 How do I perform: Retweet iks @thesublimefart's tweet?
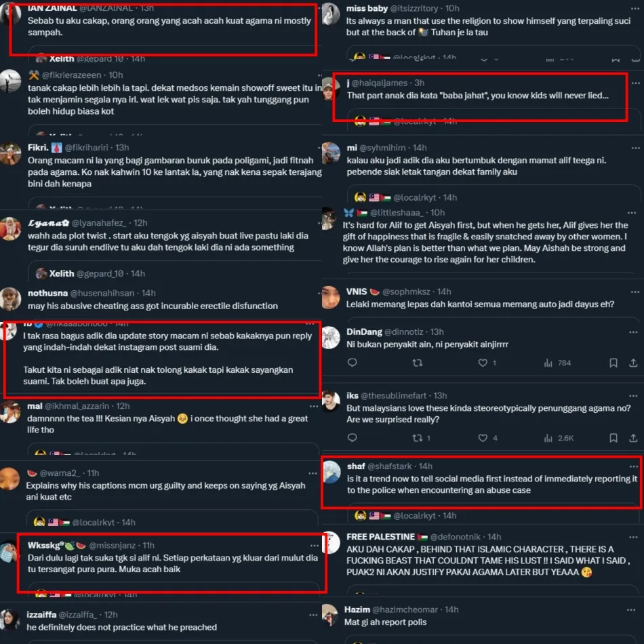click(x=418, y=438)
